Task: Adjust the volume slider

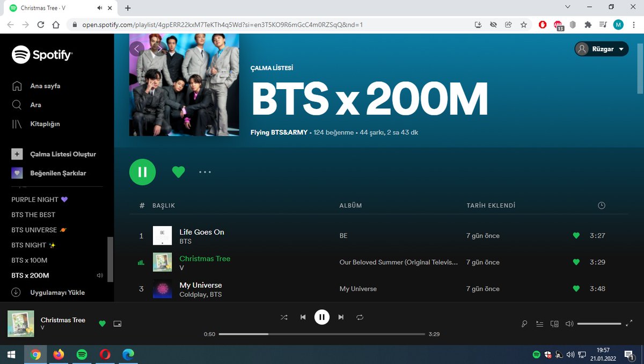Action: pyautogui.click(x=599, y=324)
